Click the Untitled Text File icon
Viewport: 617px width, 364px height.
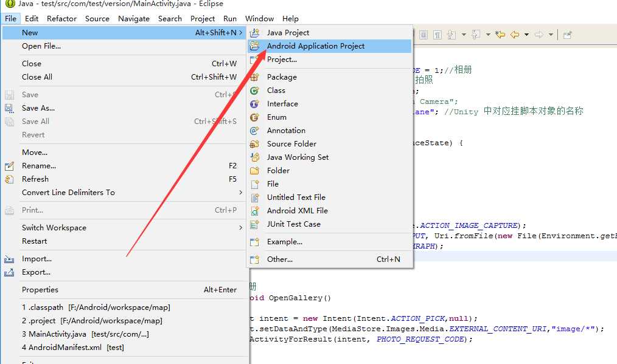pos(254,197)
